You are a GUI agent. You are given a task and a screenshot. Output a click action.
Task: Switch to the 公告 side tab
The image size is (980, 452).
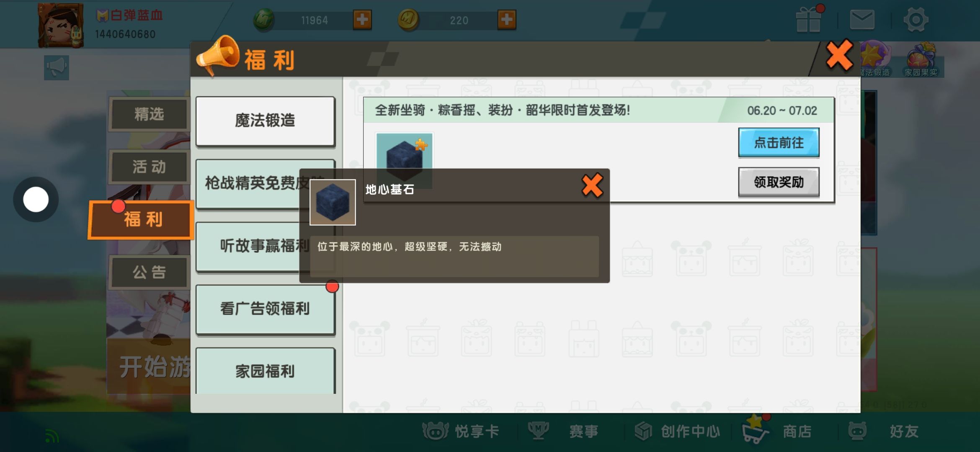click(149, 272)
